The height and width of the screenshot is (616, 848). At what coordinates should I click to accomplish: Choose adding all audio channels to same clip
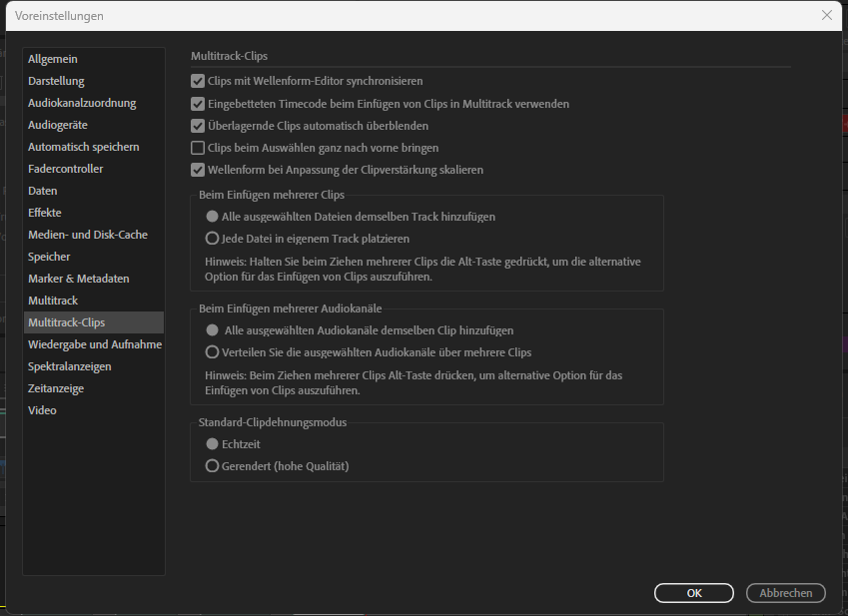[x=211, y=328]
